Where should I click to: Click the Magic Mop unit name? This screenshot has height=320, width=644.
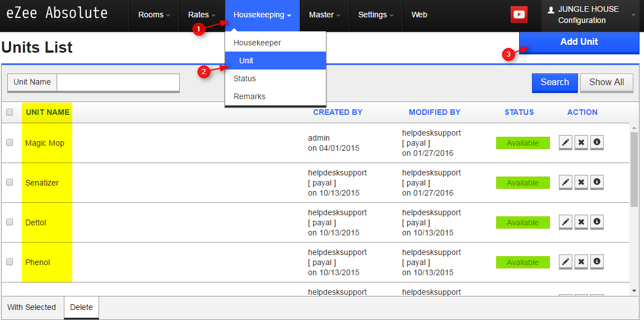pyautogui.click(x=45, y=143)
